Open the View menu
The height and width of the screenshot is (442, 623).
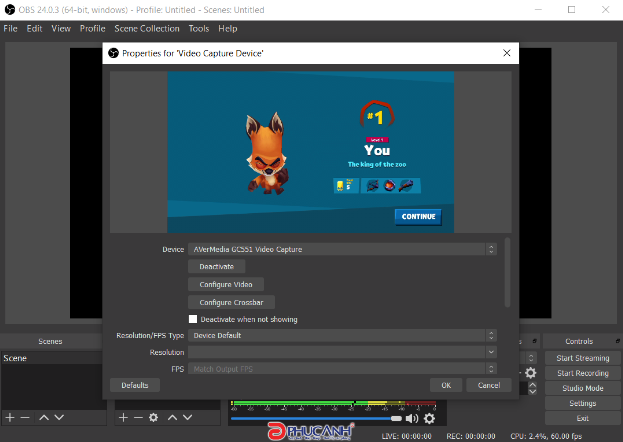click(x=61, y=29)
